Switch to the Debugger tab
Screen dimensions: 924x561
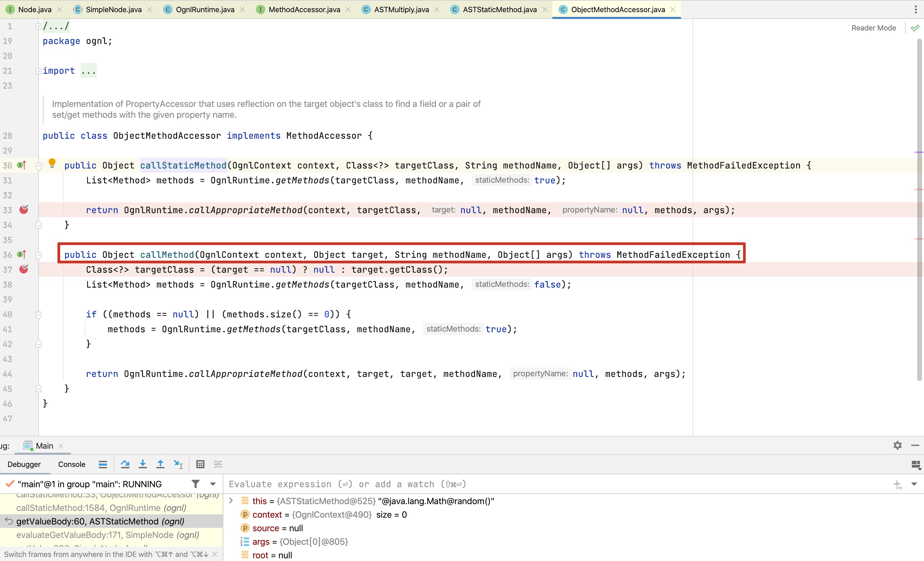[x=24, y=464]
